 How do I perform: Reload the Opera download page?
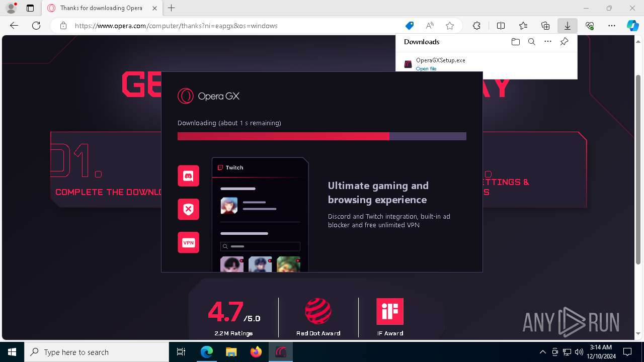[36, 26]
